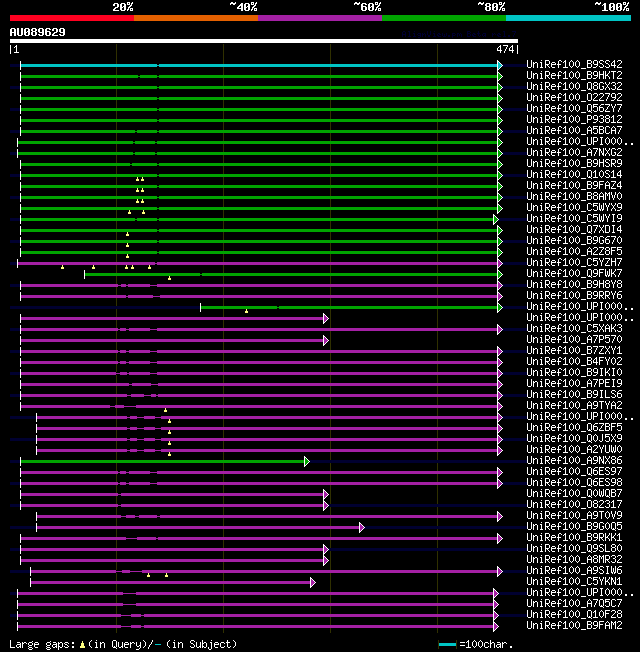Image resolution: width=640 pixels, height=652 pixels.
Task: Click the UniRef100_A7NXG2 entry
Action: [x=574, y=153]
